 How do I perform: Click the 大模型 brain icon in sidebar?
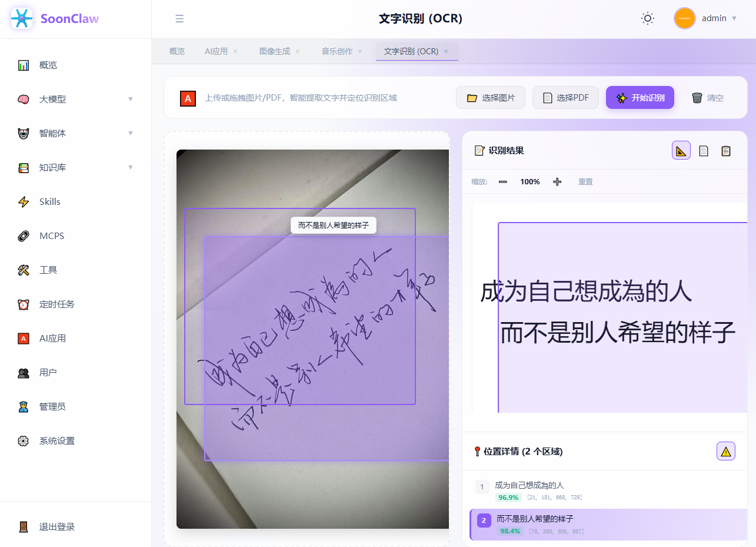[24, 100]
